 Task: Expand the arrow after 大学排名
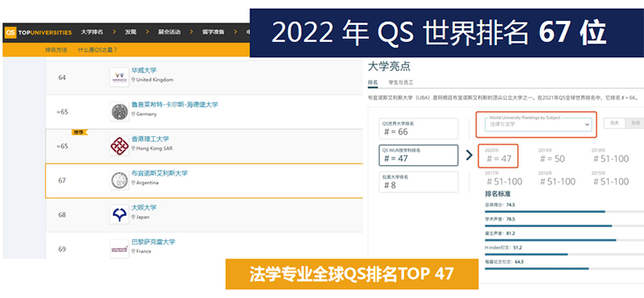tap(114, 32)
